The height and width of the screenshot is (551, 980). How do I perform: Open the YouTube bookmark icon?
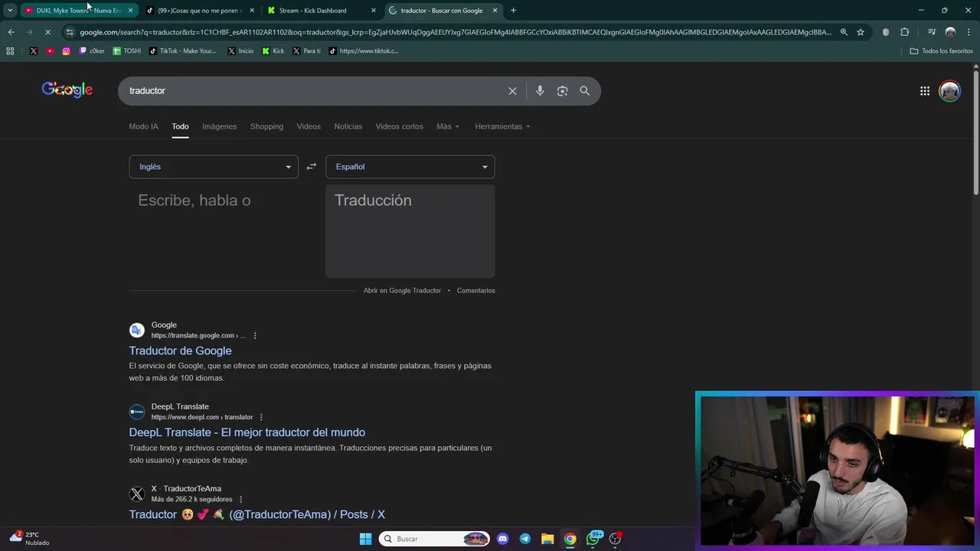pyautogui.click(x=50, y=51)
